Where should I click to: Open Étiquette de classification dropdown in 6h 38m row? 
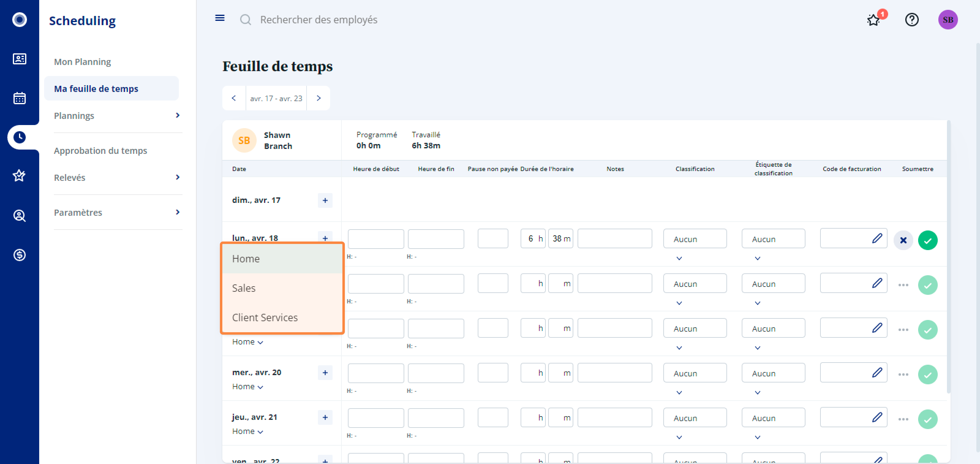773,239
